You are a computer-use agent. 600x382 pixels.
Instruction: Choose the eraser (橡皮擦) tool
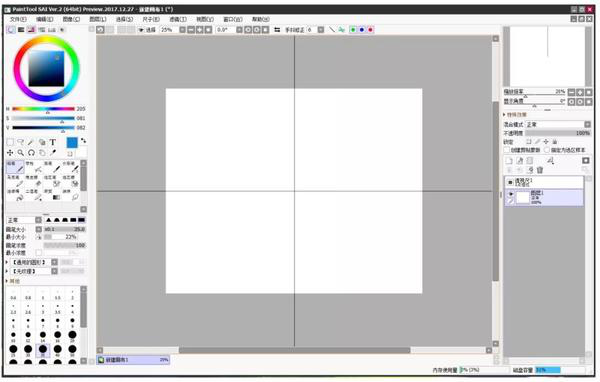coord(34,181)
